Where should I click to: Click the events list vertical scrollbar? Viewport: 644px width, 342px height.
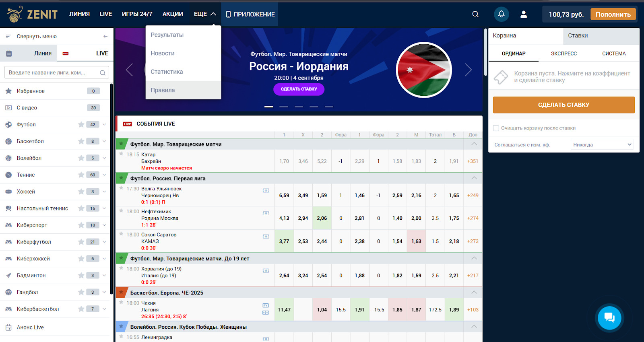[x=485, y=52]
